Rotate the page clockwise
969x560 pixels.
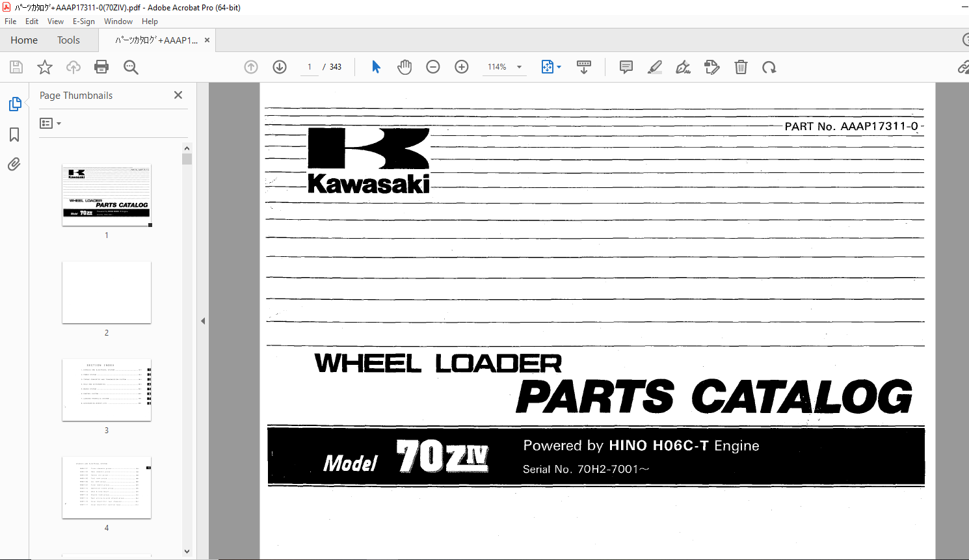coord(769,67)
